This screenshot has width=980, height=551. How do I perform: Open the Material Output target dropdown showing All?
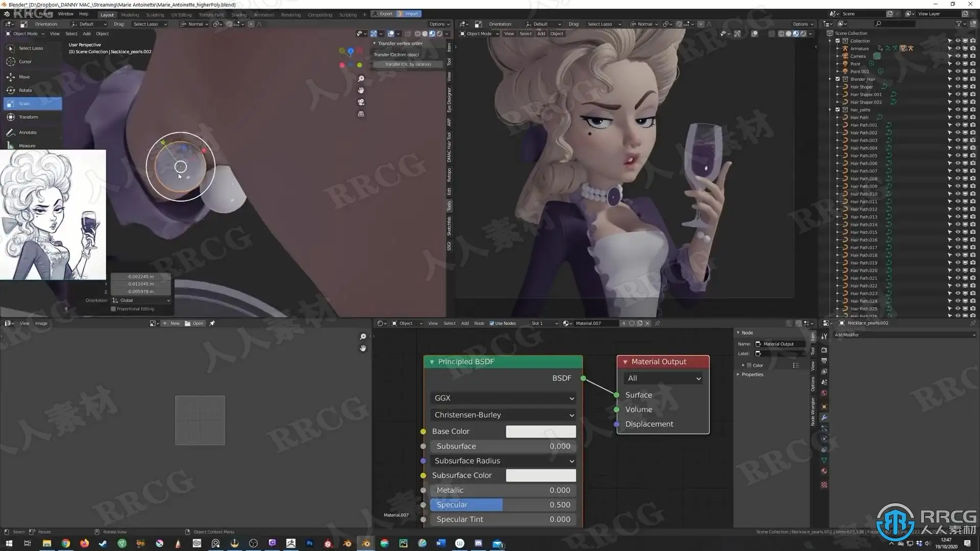coord(663,379)
